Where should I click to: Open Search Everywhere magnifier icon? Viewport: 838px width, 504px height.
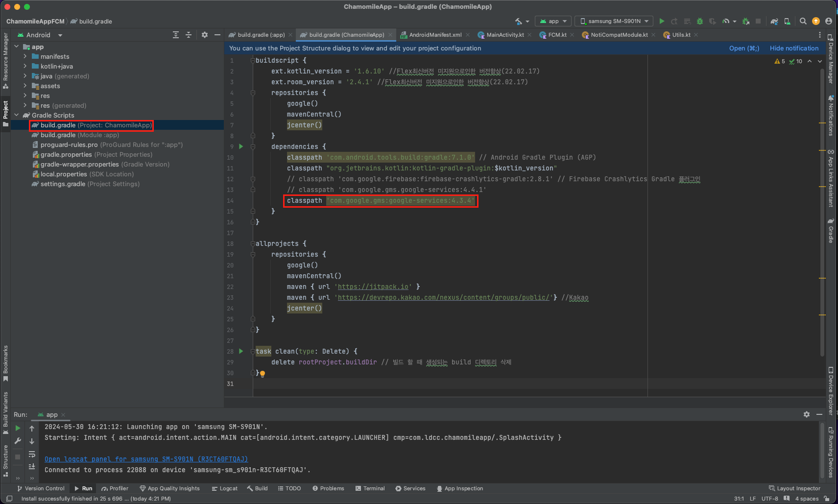pyautogui.click(x=803, y=21)
